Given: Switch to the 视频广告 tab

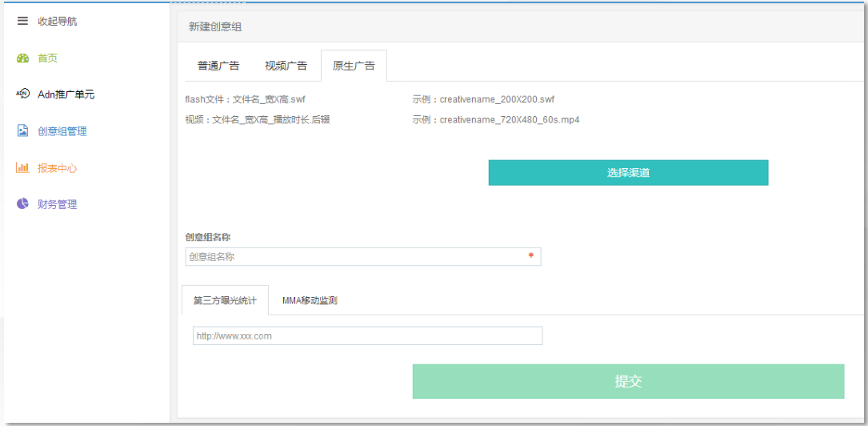Looking at the screenshot, I should 286,66.
